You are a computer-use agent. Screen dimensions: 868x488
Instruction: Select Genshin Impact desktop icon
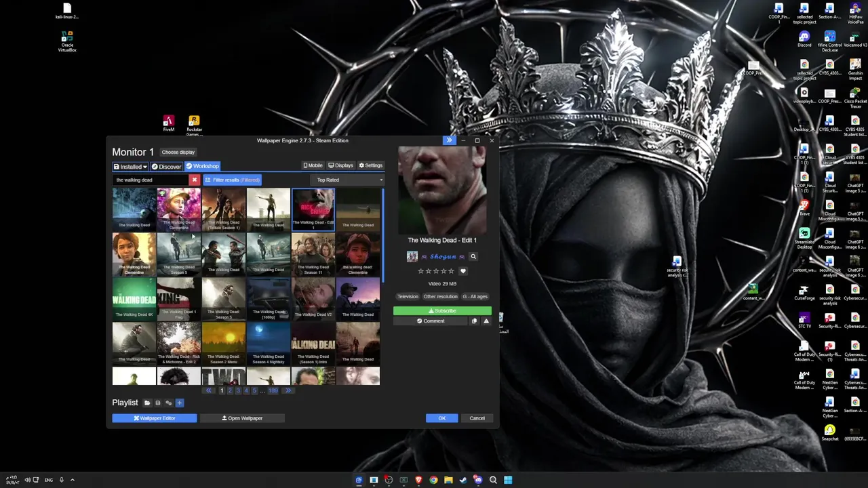pos(855,70)
